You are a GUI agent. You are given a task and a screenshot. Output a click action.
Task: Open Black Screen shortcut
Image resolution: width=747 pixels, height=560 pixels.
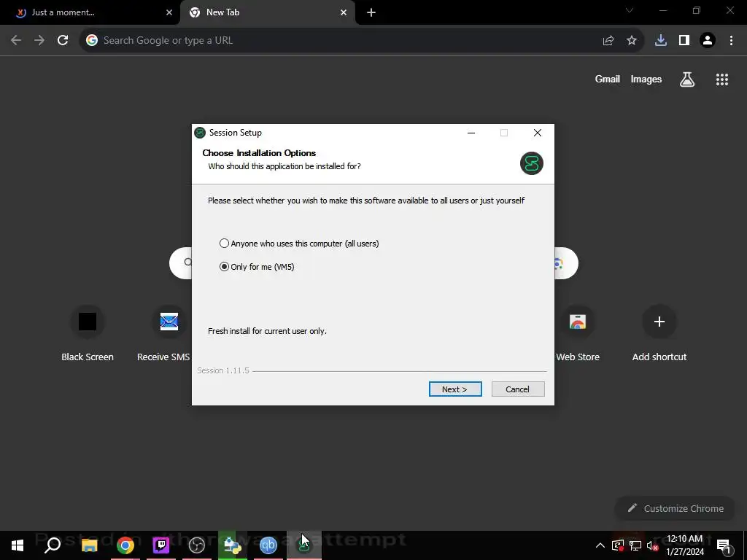click(88, 333)
